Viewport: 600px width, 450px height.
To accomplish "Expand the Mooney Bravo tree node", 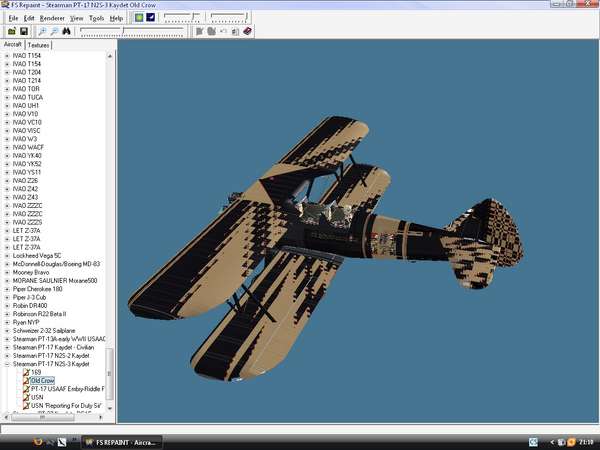I will 7,272.
